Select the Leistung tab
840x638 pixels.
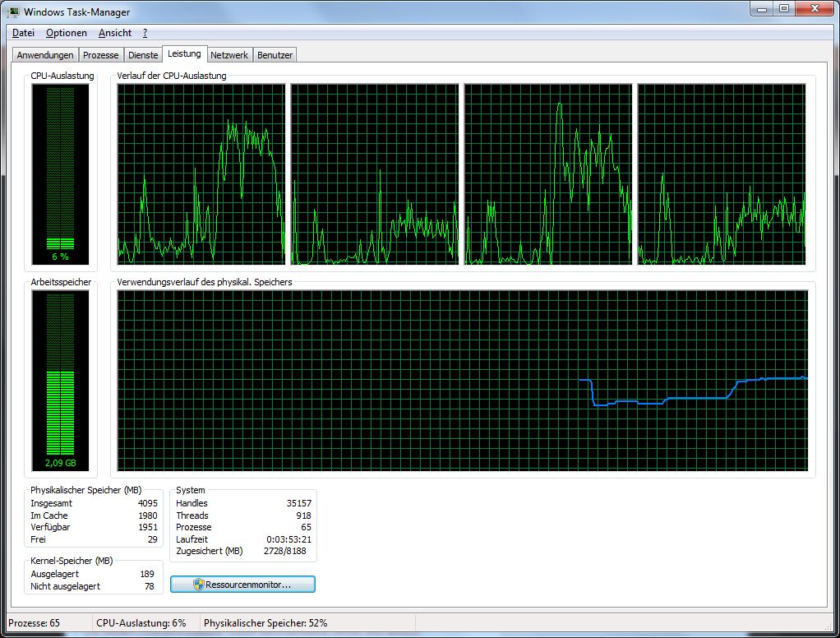coord(184,53)
